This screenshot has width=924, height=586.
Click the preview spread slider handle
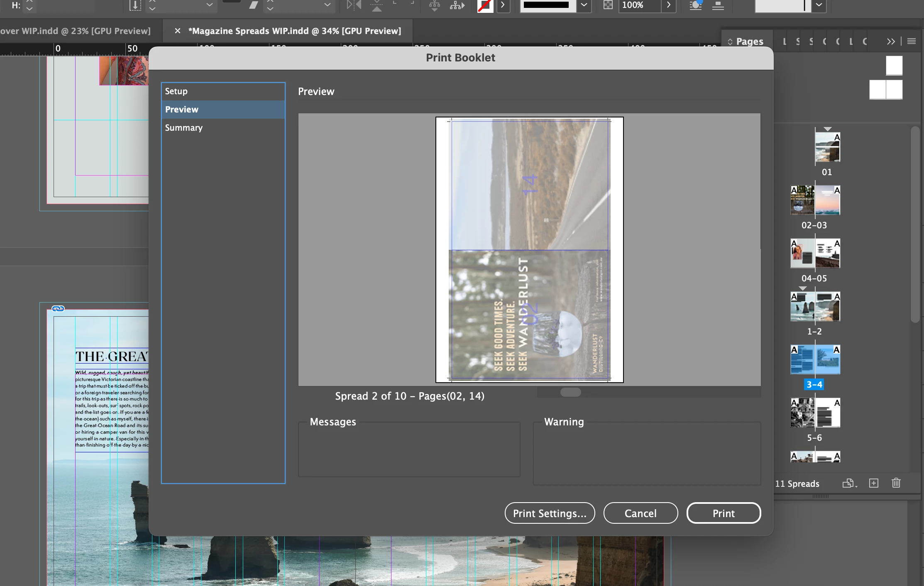click(x=570, y=392)
